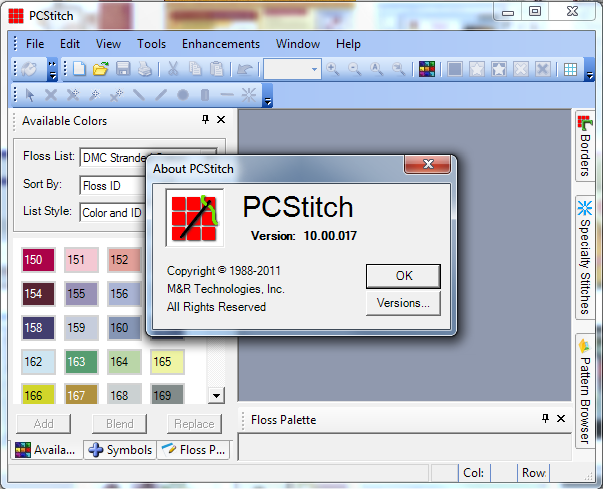603x489 pixels.
Task: Select floss color swatch 154
Action: coord(38,294)
